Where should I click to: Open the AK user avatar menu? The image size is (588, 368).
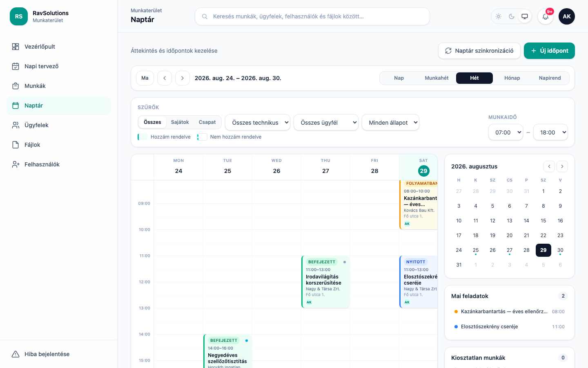(567, 16)
